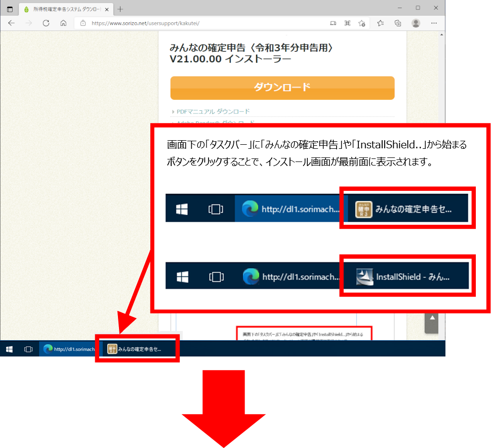
Task: Open the tab actions menu icon
Action: pyautogui.click(x=10, y=9)
